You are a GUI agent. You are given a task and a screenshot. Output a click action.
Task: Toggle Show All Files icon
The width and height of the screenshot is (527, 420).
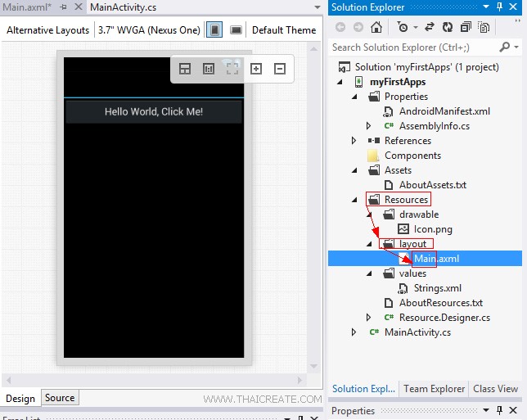484,27
